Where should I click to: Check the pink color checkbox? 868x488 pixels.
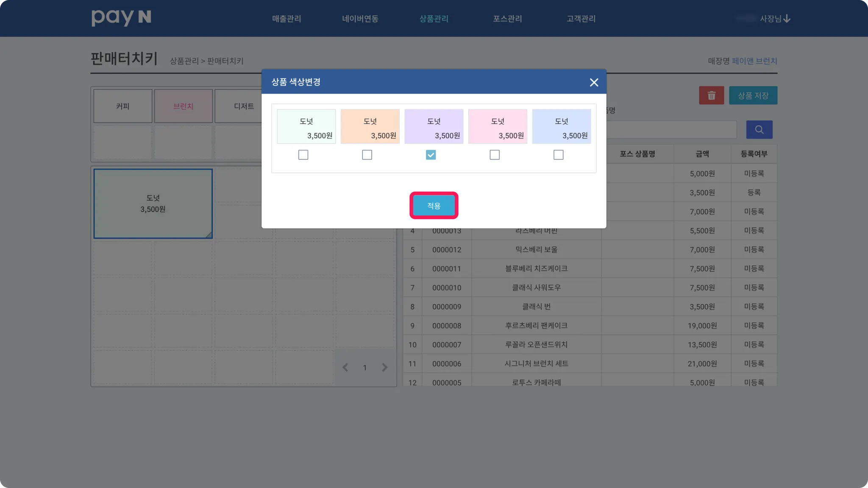pyautogui.click(x=495, y=155)
